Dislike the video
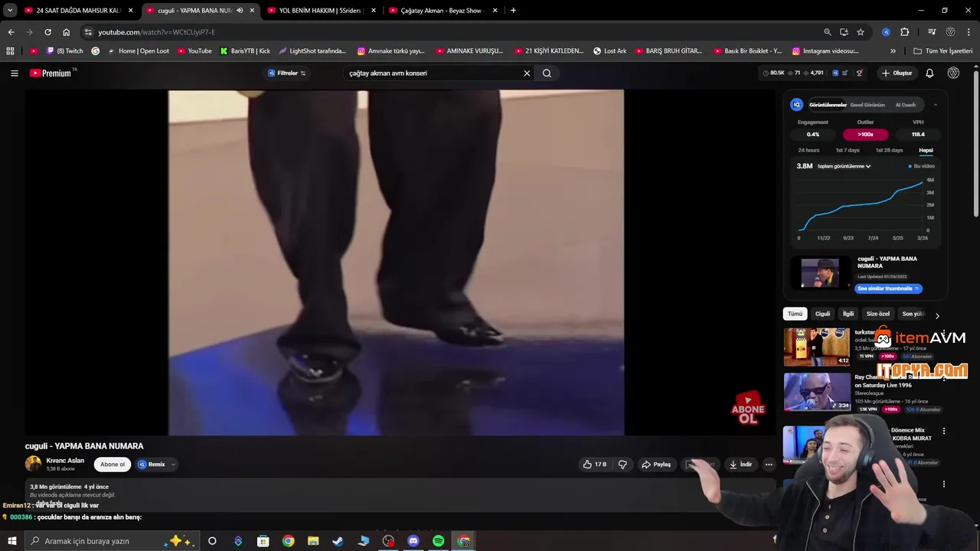The width and height of the screenshot is (980, 551). (x=622, y=465)
